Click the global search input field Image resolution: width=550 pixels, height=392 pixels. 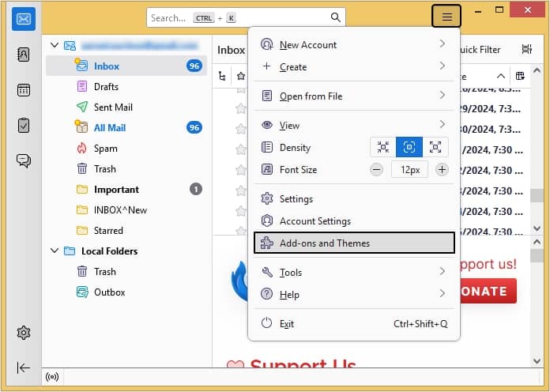tap(237, 17)
